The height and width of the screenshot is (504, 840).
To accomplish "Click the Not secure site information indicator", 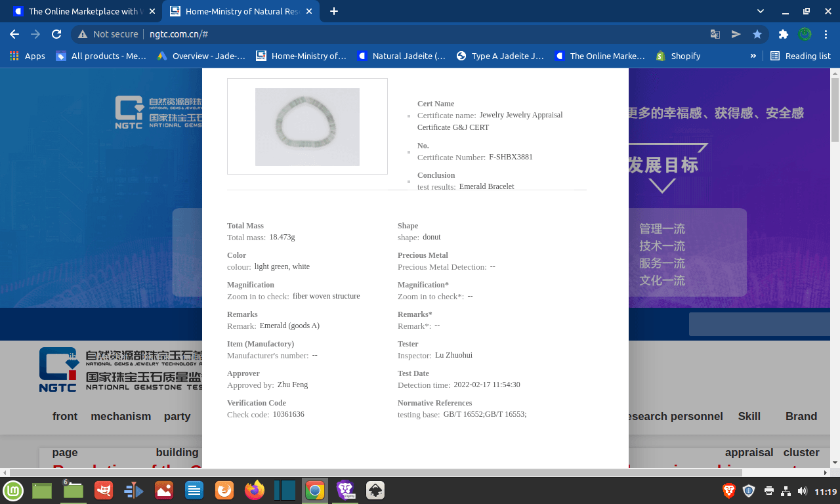I will pyautogui.click(x=108, y=34).
